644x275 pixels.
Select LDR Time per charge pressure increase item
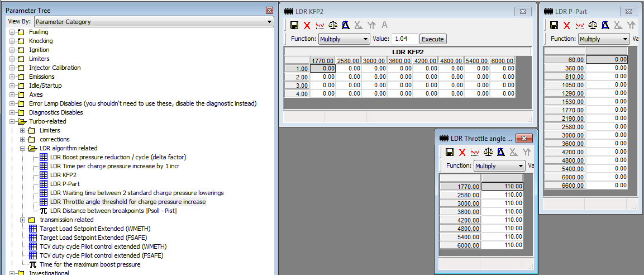coord(115,167)
